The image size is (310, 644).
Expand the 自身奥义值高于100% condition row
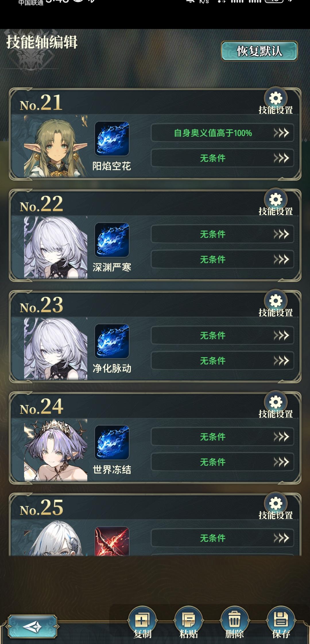222,133
